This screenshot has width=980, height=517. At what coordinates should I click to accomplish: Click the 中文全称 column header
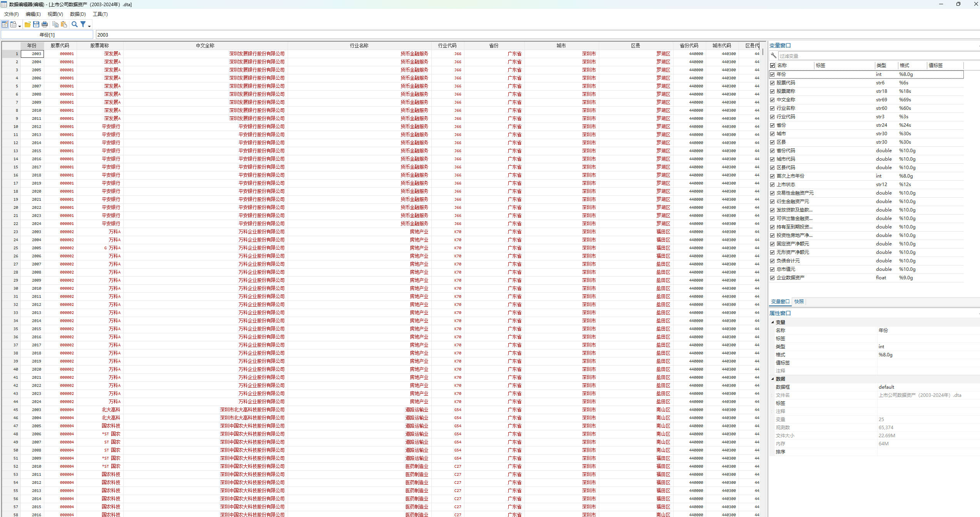pyautogui.click(x=205, y=45)
